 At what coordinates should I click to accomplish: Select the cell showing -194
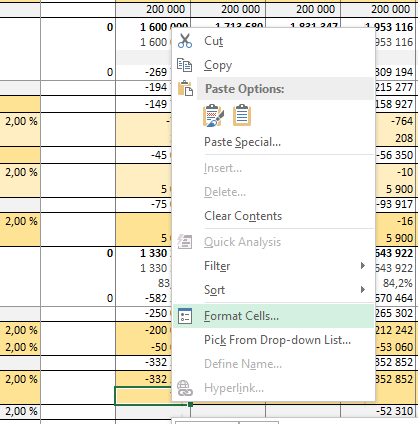coord(144,87)
